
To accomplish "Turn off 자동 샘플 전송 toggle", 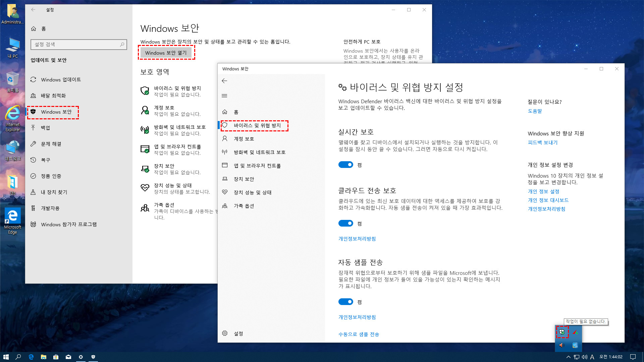I will click(x=345, y=302).
